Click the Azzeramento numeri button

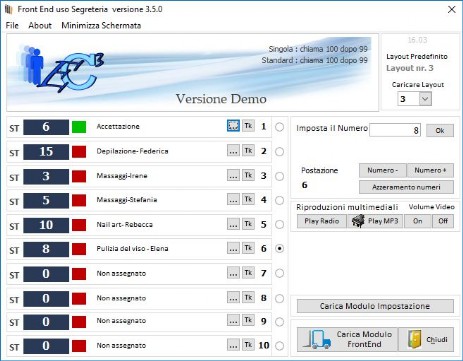coord(406,187)
